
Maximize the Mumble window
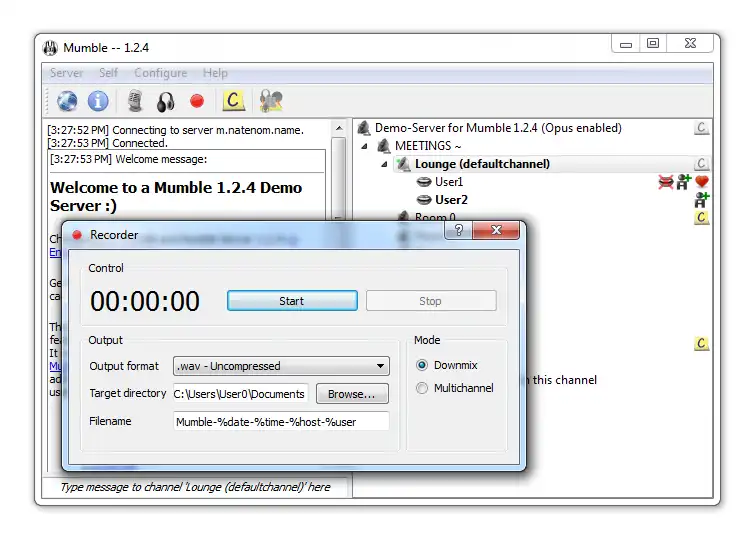(x=653, y=44)
